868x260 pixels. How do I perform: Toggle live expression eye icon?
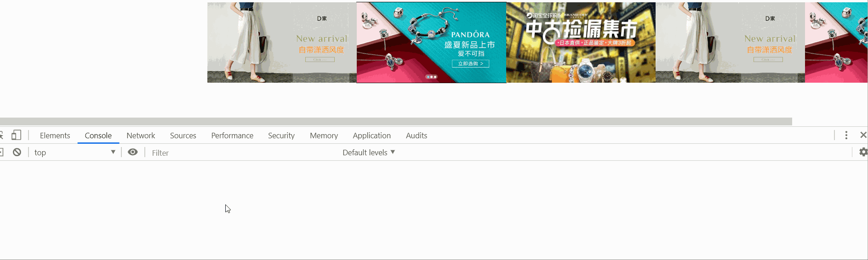[x=133, y=152]
